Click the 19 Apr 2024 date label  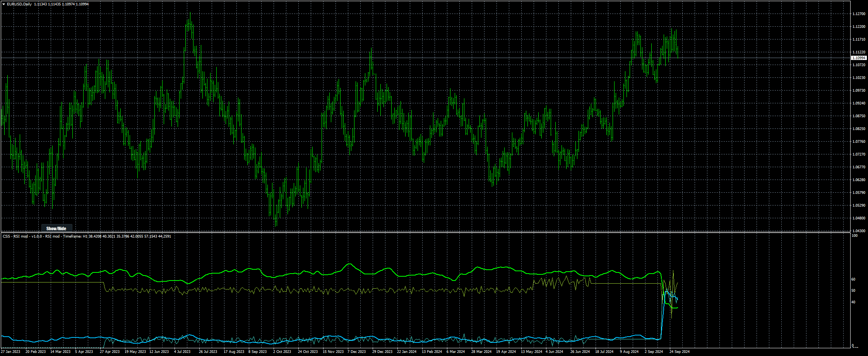pos(506,352)
